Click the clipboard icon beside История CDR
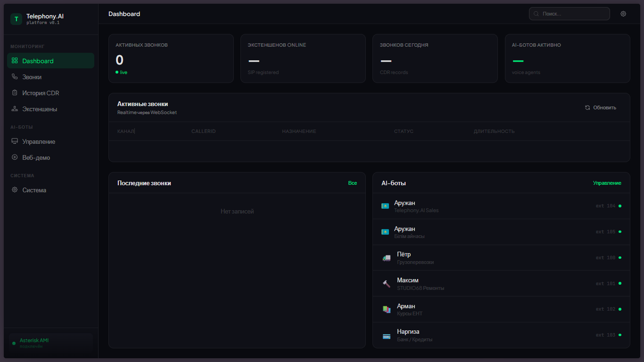644x362 pixels. 15,93
